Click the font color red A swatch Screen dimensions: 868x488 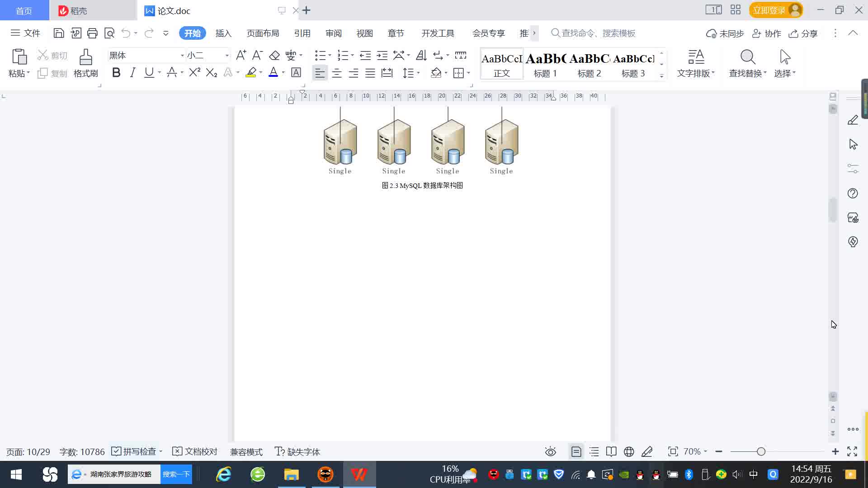(273, 72)
